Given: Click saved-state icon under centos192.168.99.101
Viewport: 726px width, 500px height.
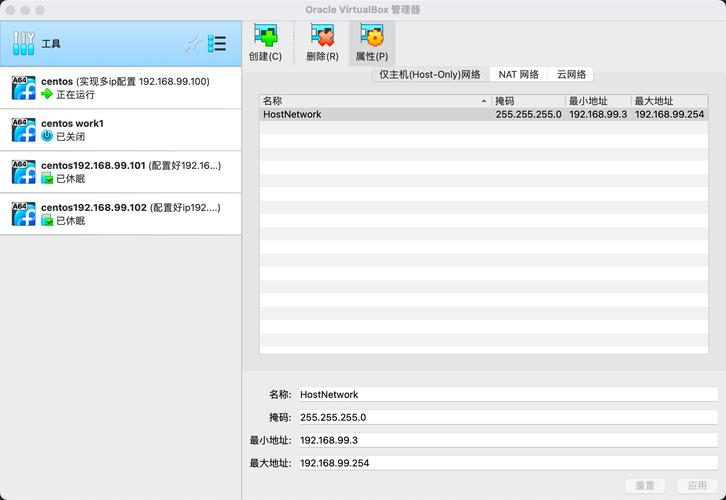Looking at the screenshot, I should point(47,178).
